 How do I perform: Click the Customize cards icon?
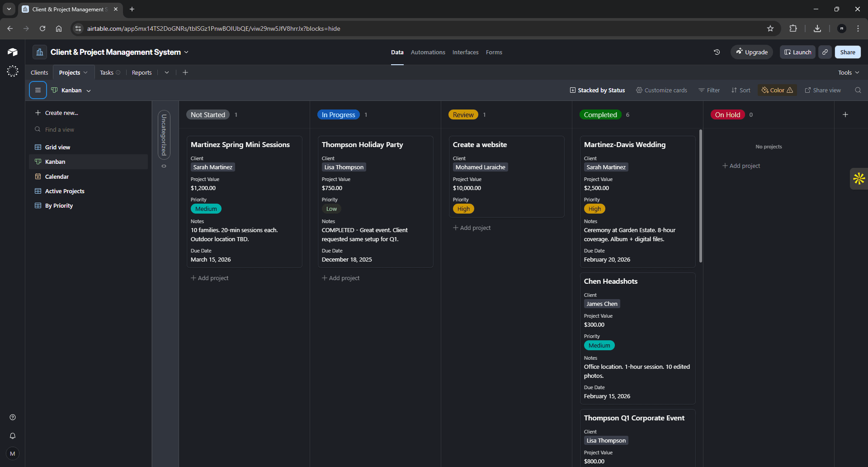(x=639, y=90)
